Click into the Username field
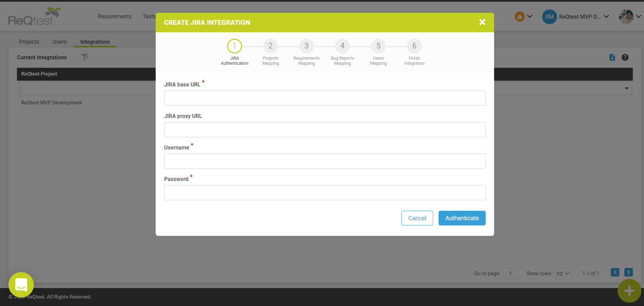This screenshot has height=306, width=644. coord(325,161)
